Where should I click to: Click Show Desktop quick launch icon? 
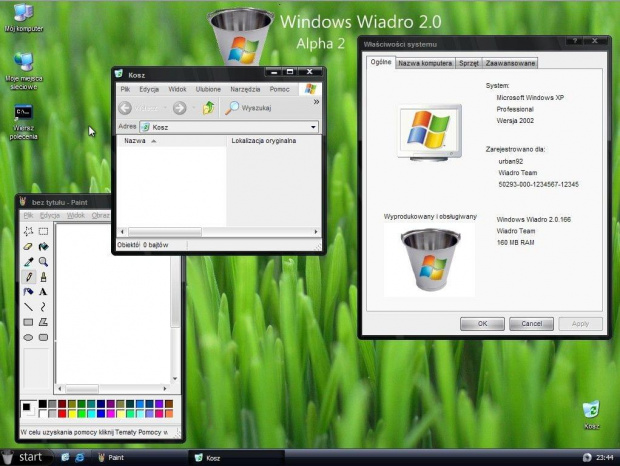pyautogui.click(x=65, y=457)
